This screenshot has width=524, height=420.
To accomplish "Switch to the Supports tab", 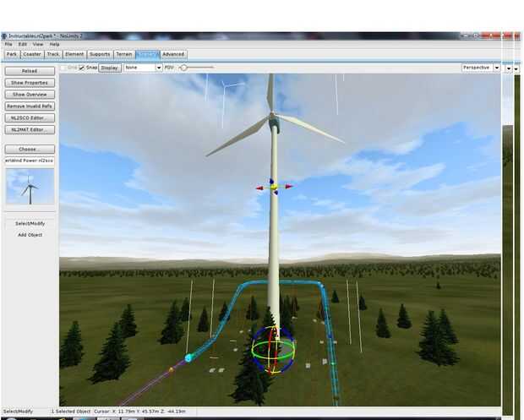I will [100, 54].
